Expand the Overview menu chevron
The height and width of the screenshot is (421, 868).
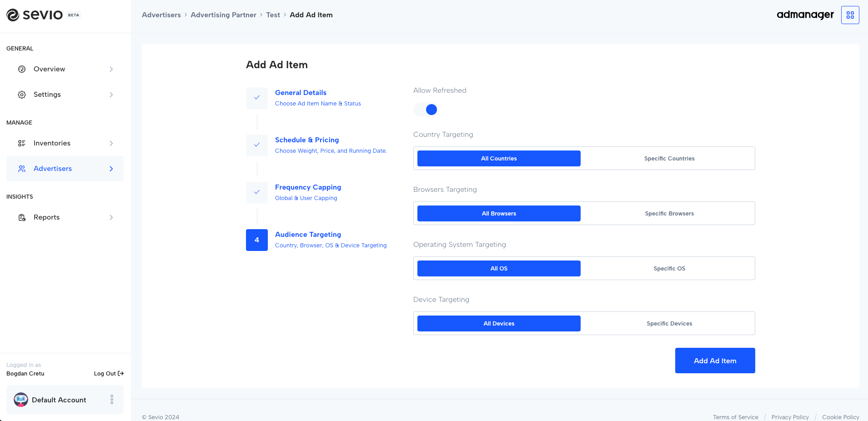click(x=111, y=69)
